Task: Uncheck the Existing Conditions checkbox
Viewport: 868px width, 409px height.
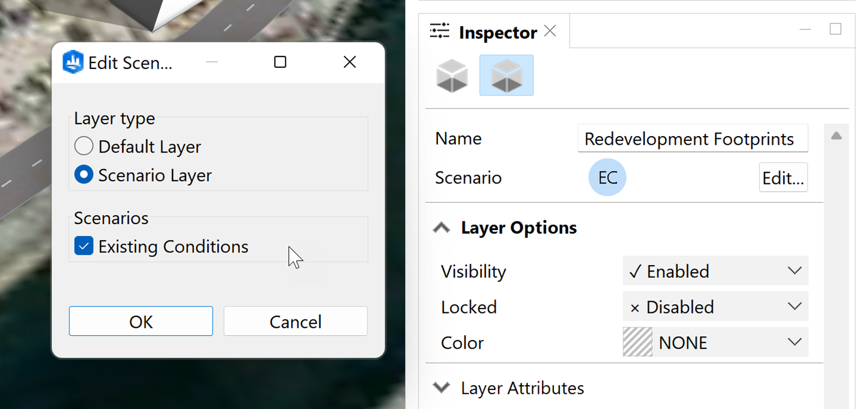Action: click(84, 246)
